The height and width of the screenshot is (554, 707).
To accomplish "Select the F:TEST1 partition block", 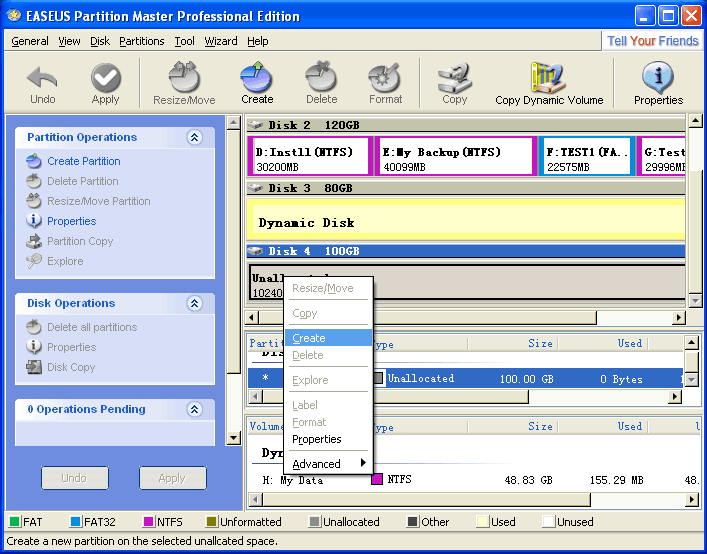I will click(x=587, y=156).
